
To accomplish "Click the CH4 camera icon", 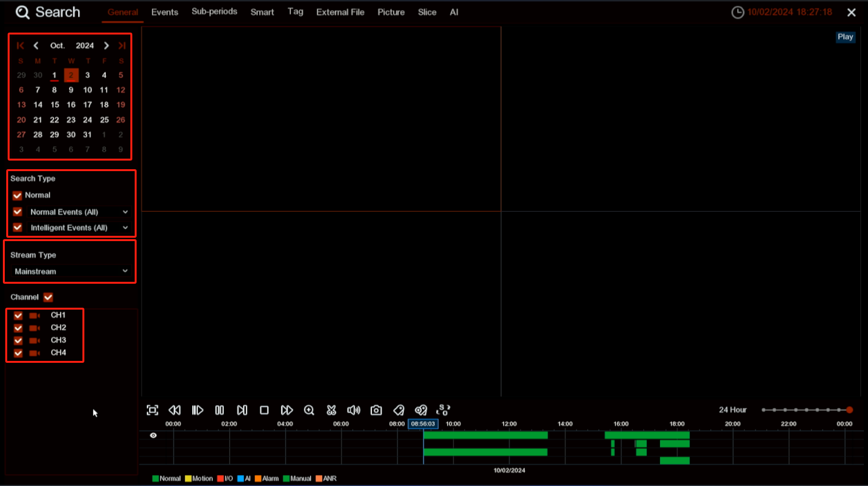I will 35,353.
